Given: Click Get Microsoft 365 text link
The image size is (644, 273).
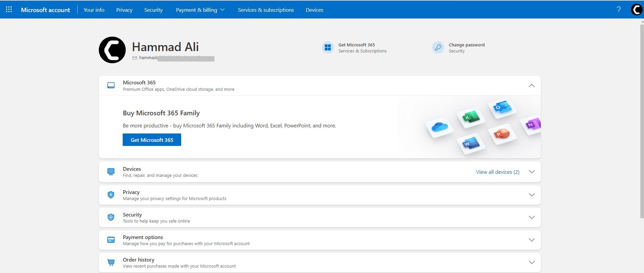Looking at the screenshot, I should (x=357, y=45).
